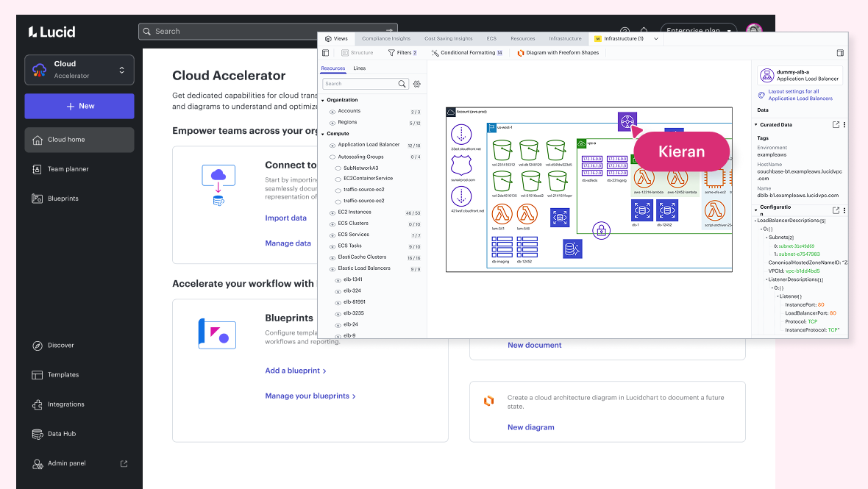Click Diagram with Freeform Shapes

(558, 53)
